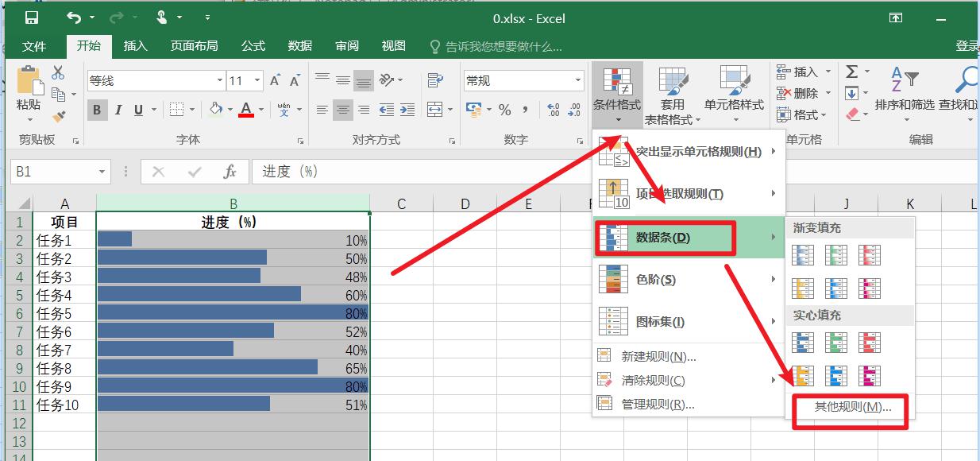Click the increase decimal icon
Image resolution: width=980 pixels, height=461 pixels.
554,110
